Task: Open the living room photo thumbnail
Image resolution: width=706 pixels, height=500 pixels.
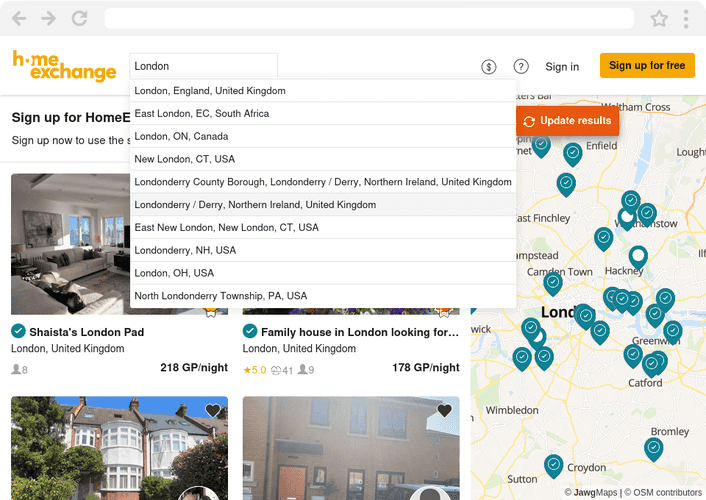Action: point(70,244)
